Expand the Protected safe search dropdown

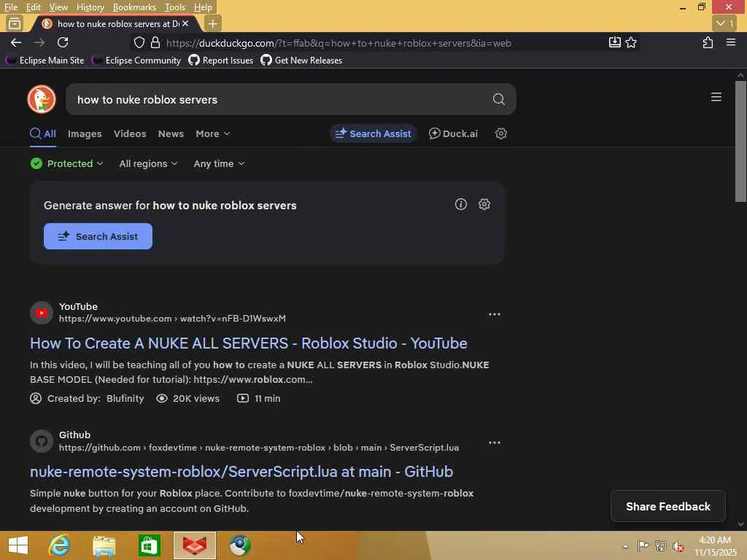coord(66,163)
